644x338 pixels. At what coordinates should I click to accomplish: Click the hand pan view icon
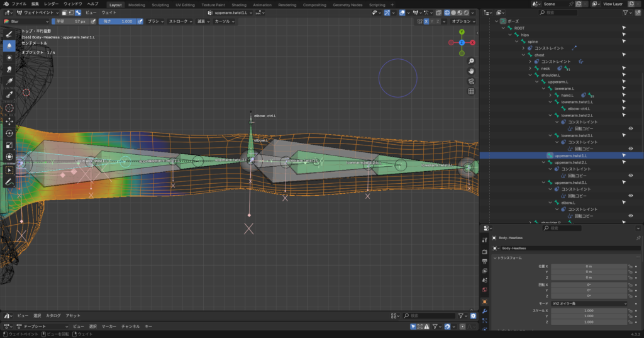471,71
